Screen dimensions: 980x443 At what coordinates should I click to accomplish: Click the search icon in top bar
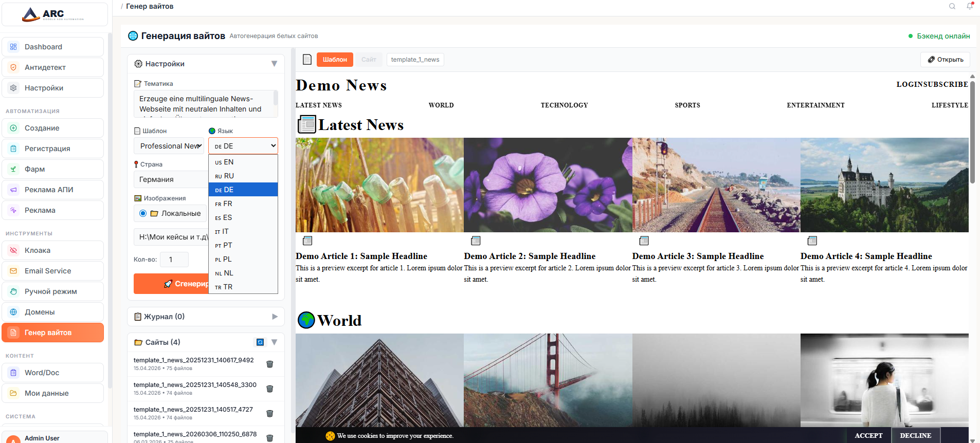click(x=952, y=6)
